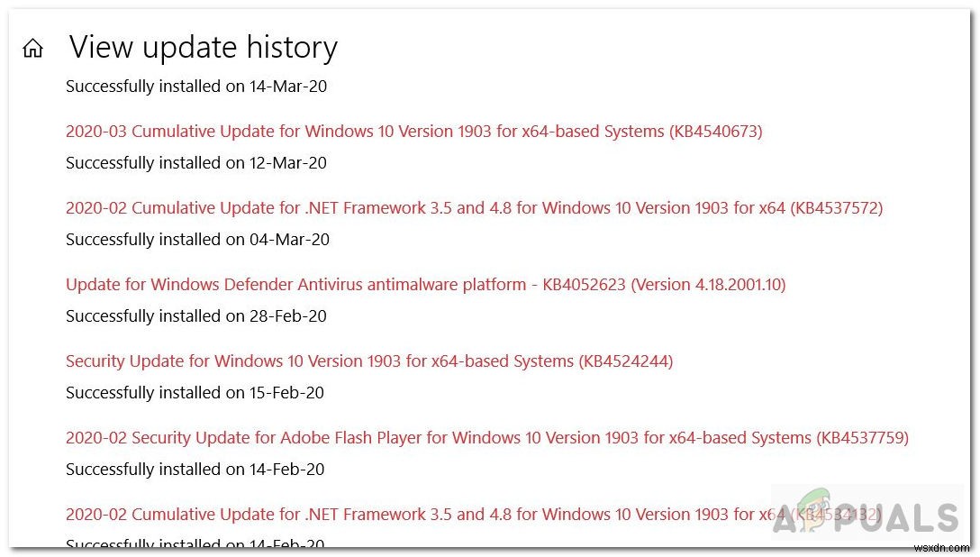The height and width of the screenshot is (557, 980).
Task: Click the Home navigation icon
Action: coord(32,47)
